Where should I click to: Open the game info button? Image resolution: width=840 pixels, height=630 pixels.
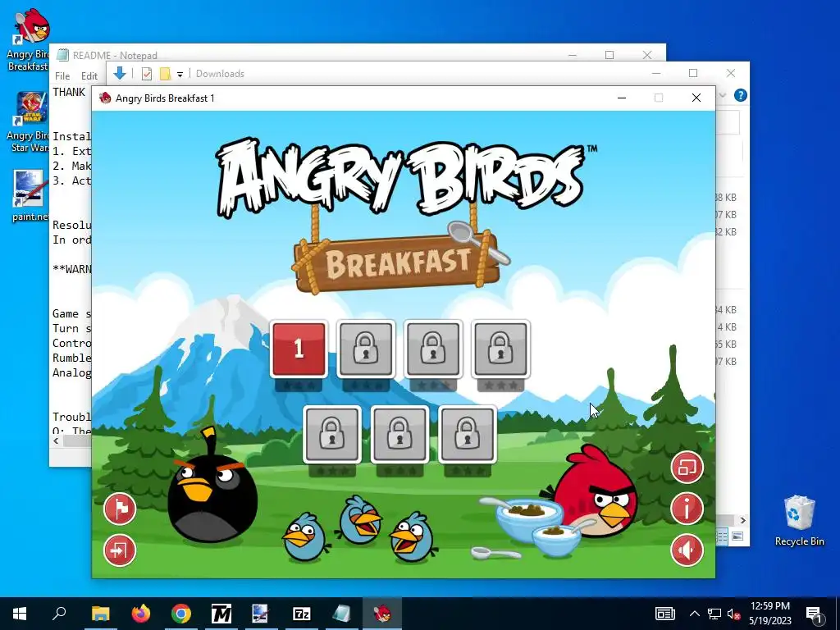click(x=687, y=508)
